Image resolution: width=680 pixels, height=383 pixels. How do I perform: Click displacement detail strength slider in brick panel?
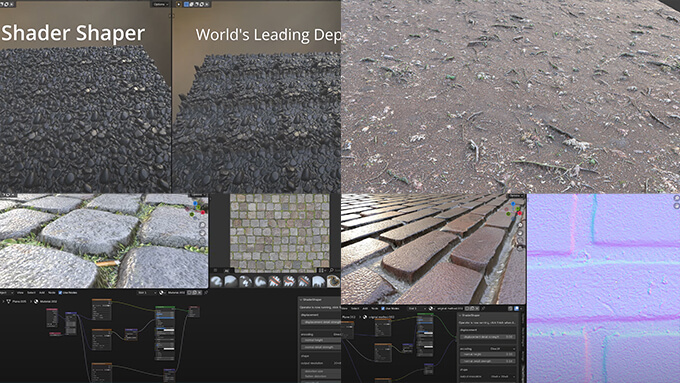click(487, 337)
